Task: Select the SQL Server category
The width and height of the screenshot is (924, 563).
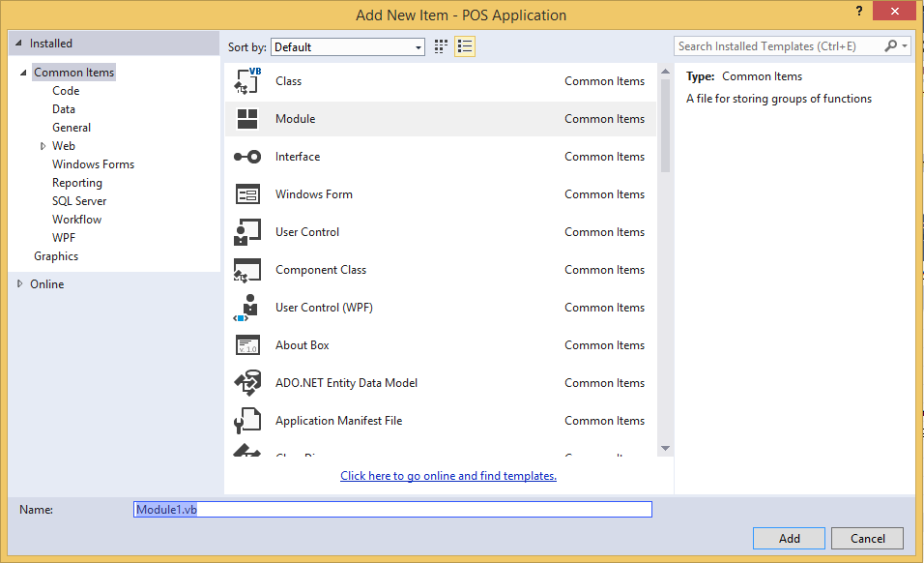Action: point(79,201)
